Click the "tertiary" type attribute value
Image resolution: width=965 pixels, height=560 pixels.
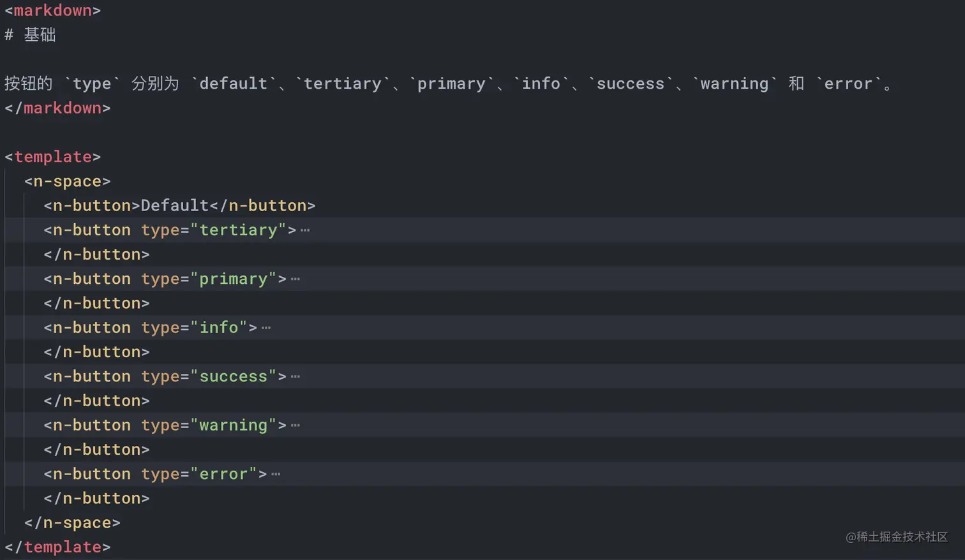pyautogui.click(x=239, y=230)
